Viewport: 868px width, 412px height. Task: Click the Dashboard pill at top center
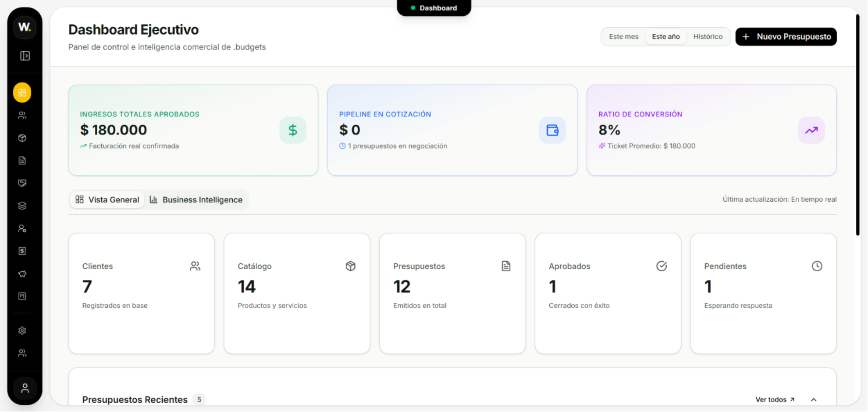pos(434,8)
